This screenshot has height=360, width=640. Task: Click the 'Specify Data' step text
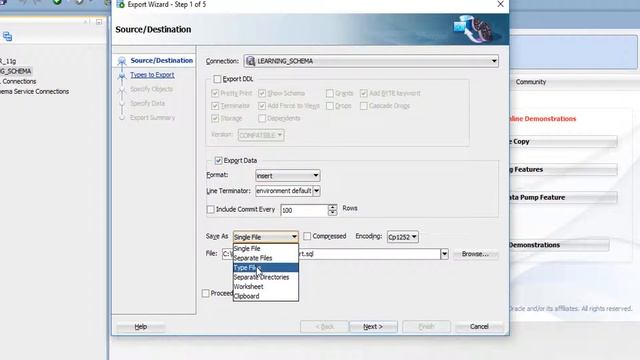point(148,103)
